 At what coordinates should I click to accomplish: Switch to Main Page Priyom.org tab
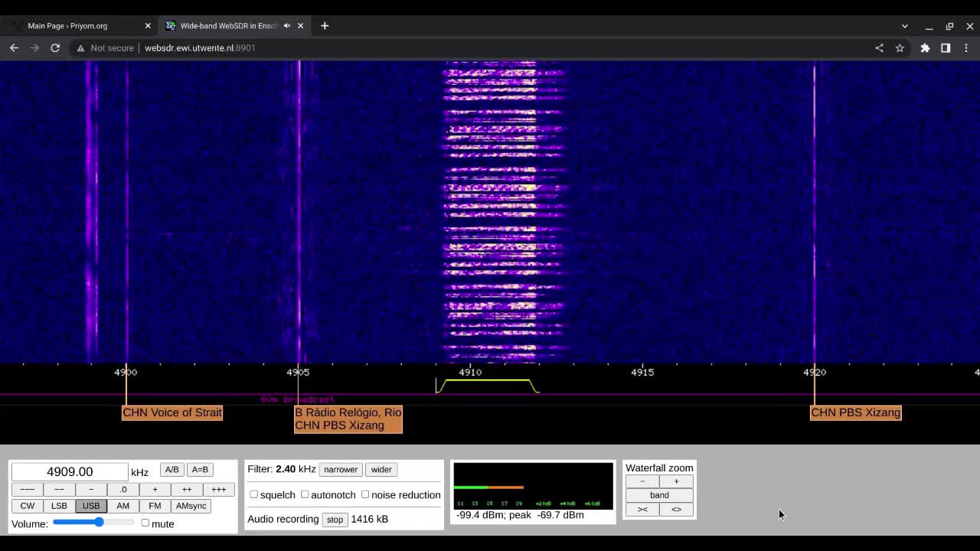tap(79, 25)
